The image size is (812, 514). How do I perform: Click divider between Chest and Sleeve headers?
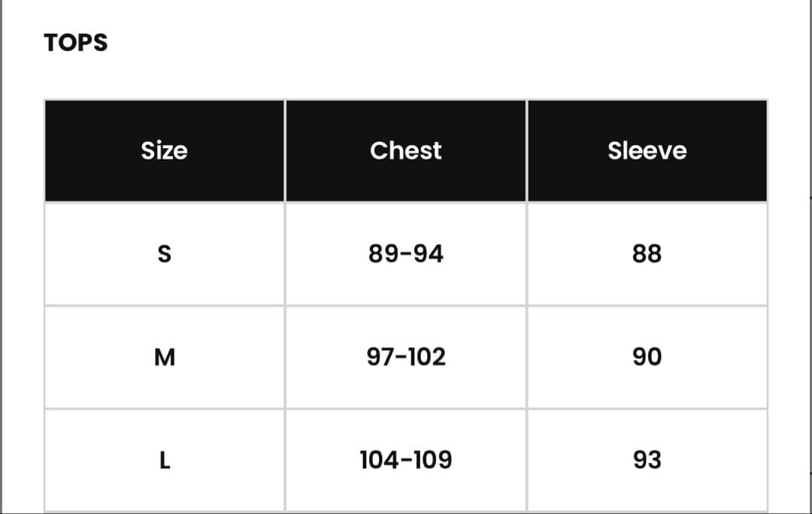[527, 150]
